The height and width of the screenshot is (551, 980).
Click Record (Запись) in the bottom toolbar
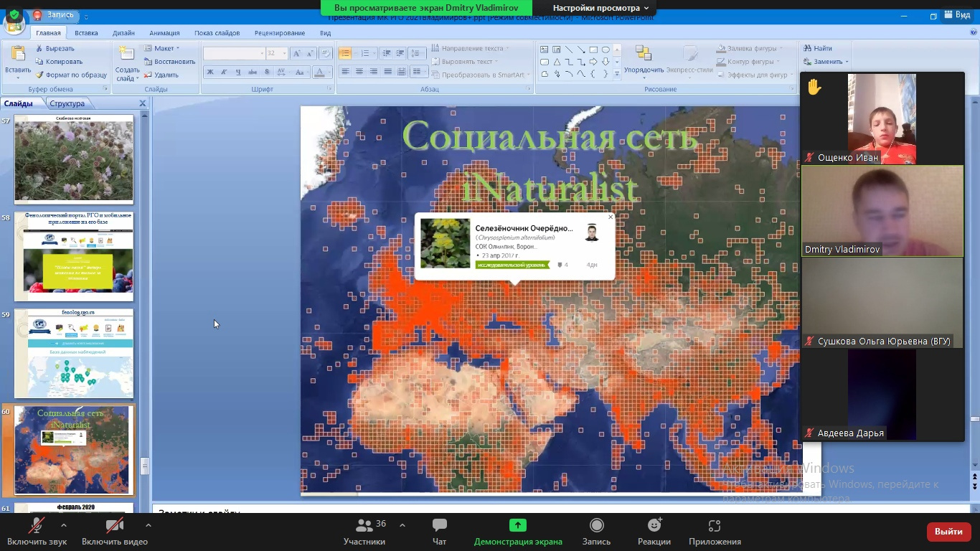(x=596, y=532)
